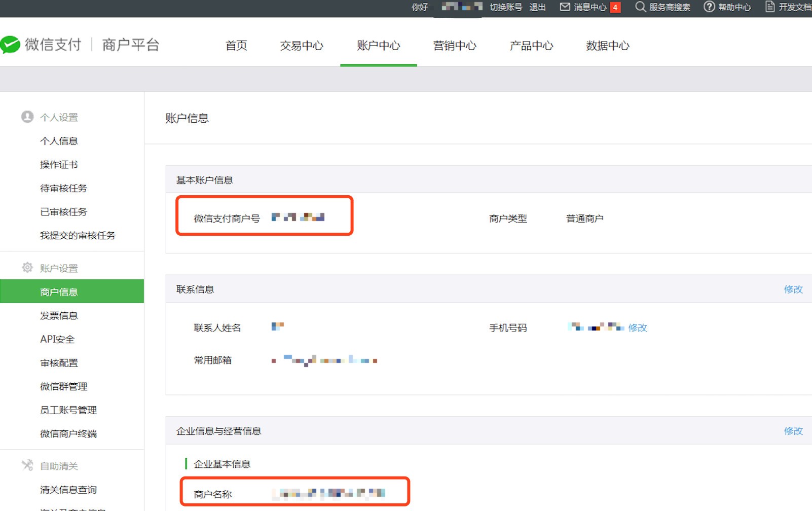This screenshot has height=511, width=812.
Task: Open 营销中心 from the top navigation
Action: (455, 46)
